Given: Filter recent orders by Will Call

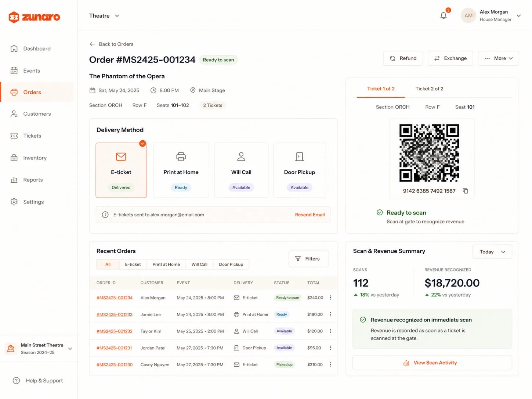Looking at the screenshot, I should 199,264.
